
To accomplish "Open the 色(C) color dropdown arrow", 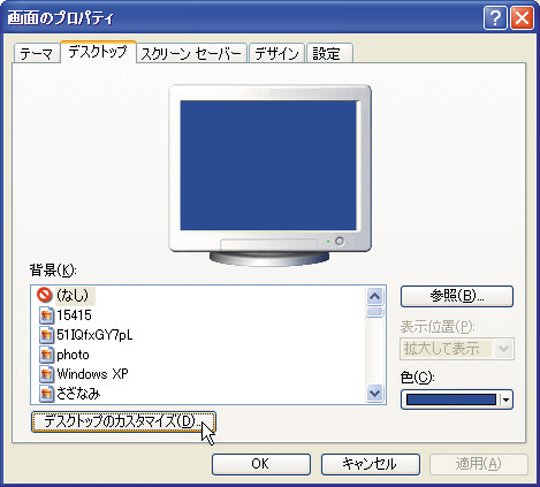I will click(x=506, y=400).
